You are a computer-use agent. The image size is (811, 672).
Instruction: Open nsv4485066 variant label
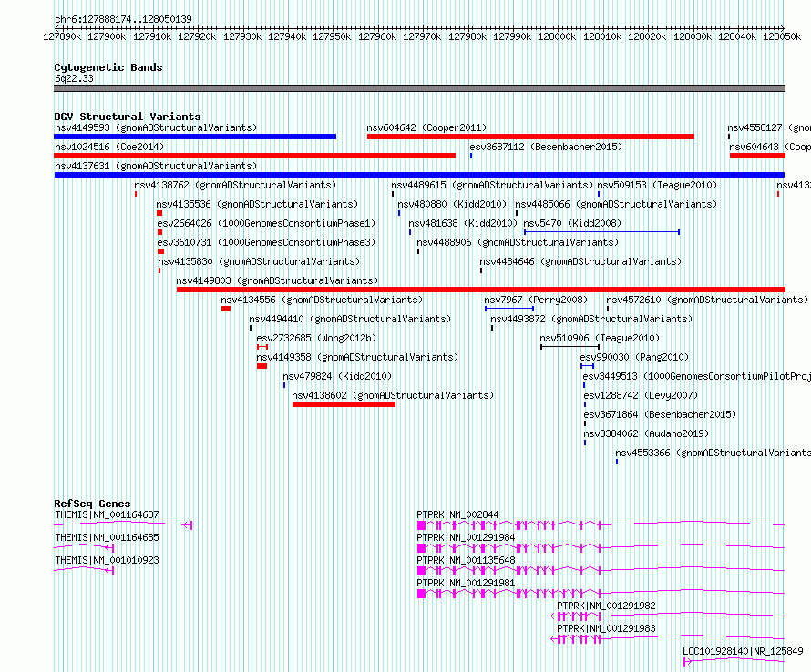coord(616,204)
